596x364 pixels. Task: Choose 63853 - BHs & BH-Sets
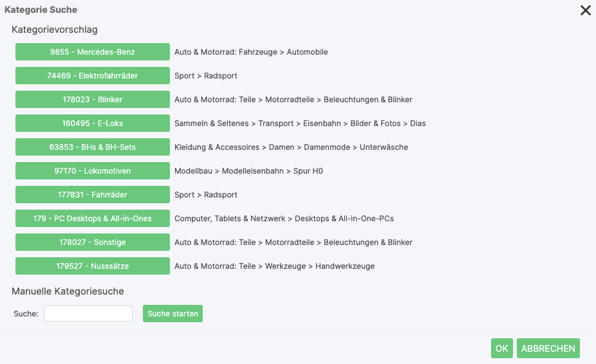click(93, 147)
